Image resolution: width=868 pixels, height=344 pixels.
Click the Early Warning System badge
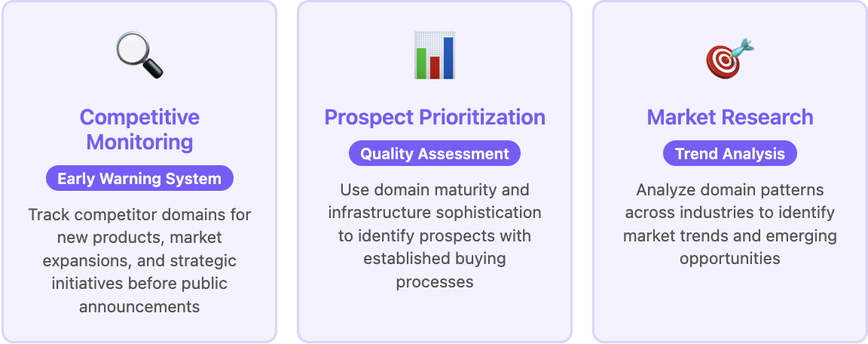point(139,178)
